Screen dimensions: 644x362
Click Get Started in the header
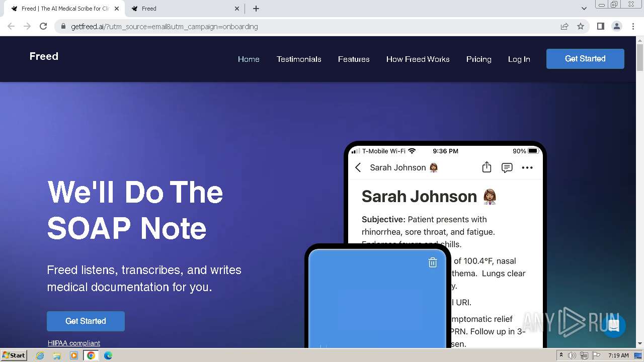(x=585, y=59)
